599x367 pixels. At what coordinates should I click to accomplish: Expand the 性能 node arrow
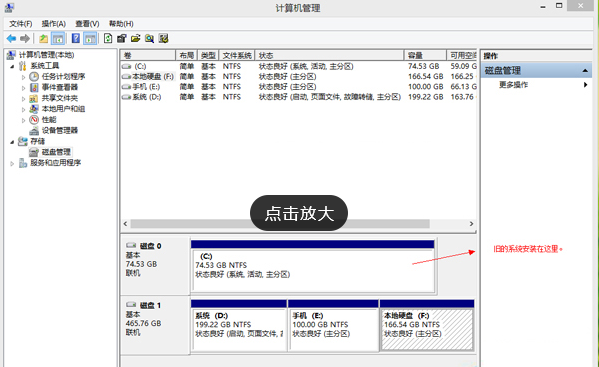tap(23, 120)
